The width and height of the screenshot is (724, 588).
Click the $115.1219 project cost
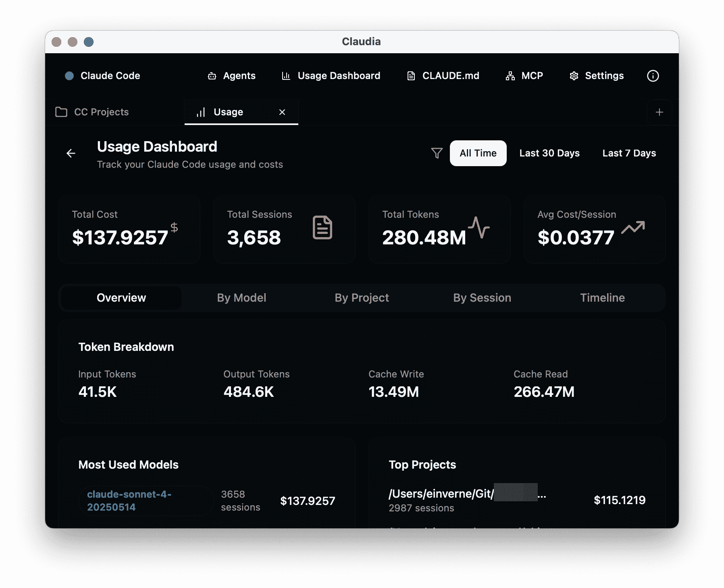[x=620, y=500]
